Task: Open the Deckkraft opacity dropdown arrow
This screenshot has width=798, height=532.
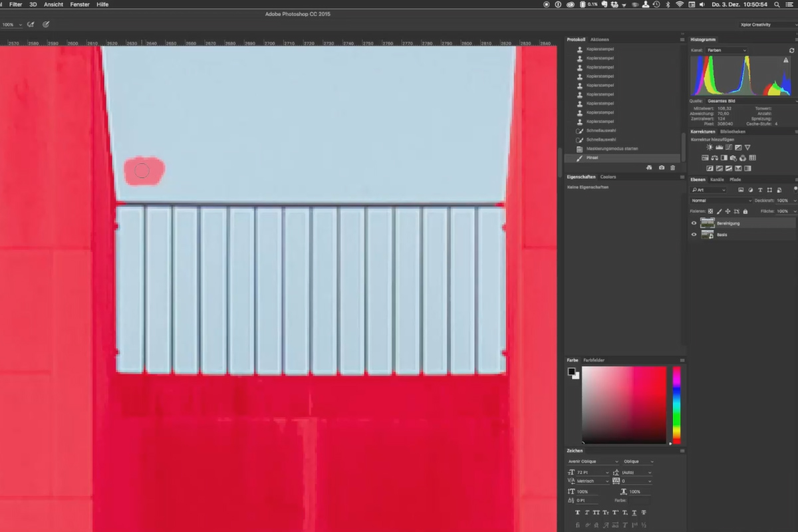Action: (x=795, y=200)
